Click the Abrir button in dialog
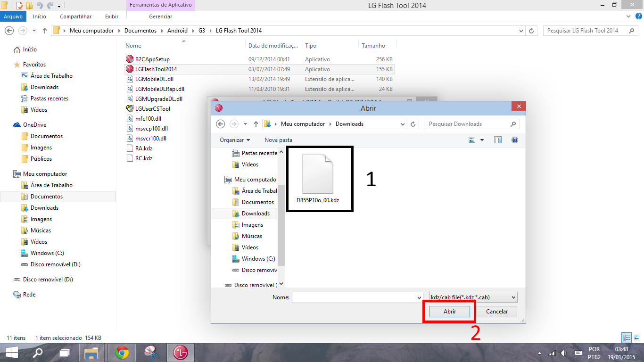 coord(450,312)
